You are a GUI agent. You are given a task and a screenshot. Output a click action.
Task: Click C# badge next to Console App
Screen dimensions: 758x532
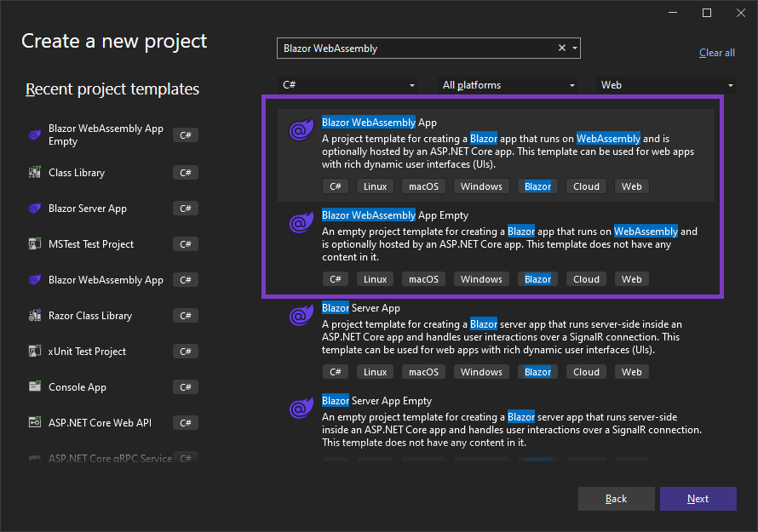(186, 387)
